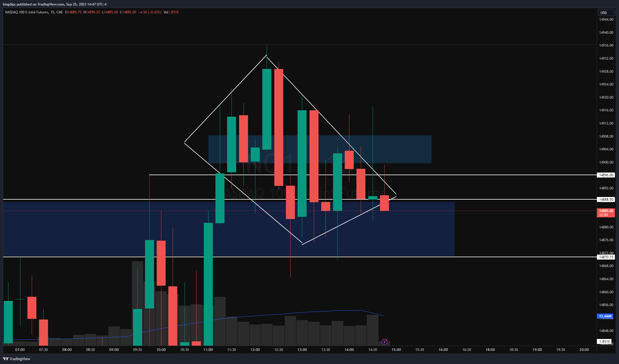Screen dimensions: 619x364
Task: Click the Vol1.851K volume readout
Action: [x=171, y=12]
